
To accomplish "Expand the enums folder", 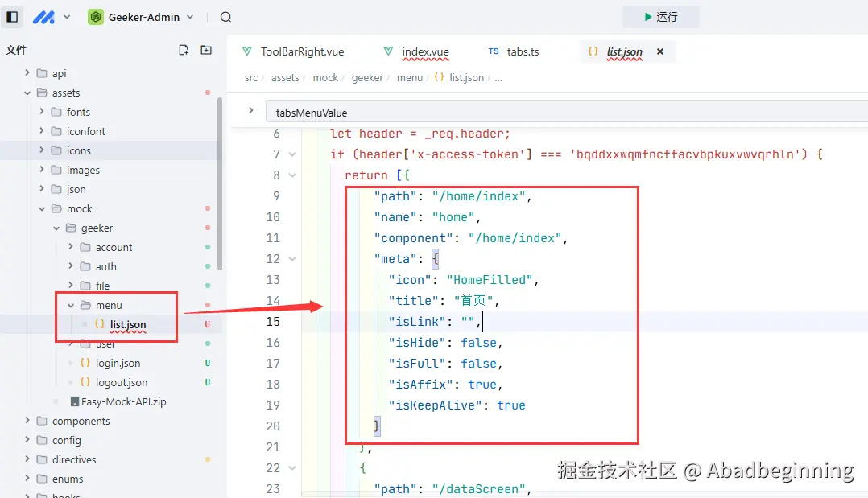I will point(27,478).
